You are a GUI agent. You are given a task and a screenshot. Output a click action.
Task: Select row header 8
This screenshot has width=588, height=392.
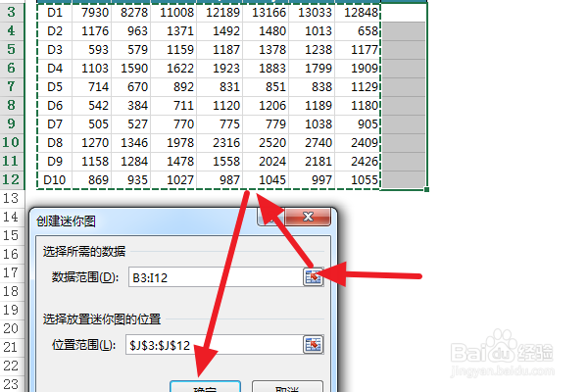(x=12, y=106)
